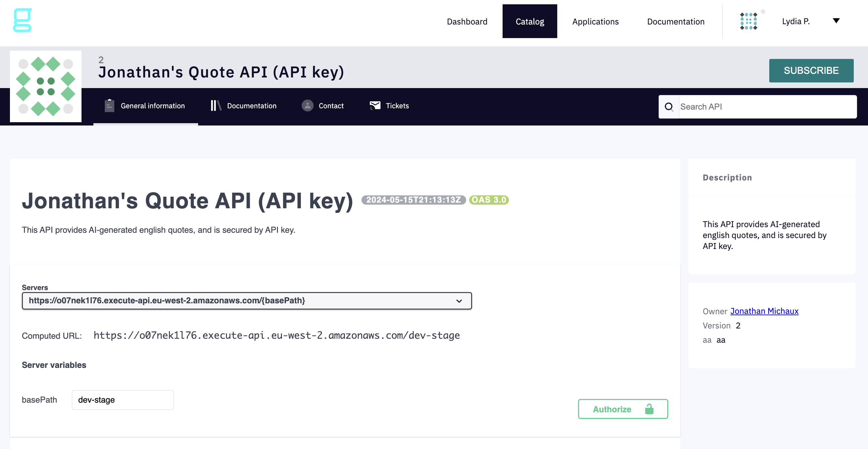
Task: Click the lock icon on Authorize button
Action: pos(649,409)
